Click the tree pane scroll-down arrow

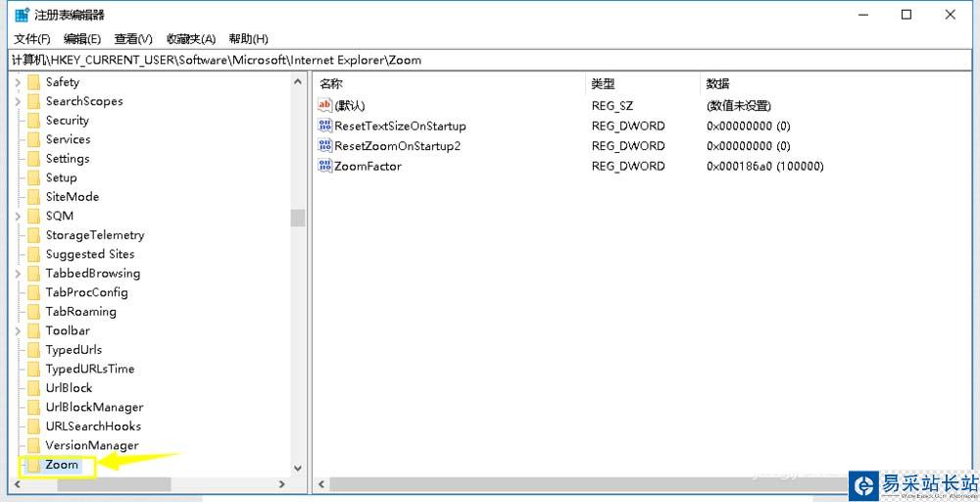coord(298,468)
